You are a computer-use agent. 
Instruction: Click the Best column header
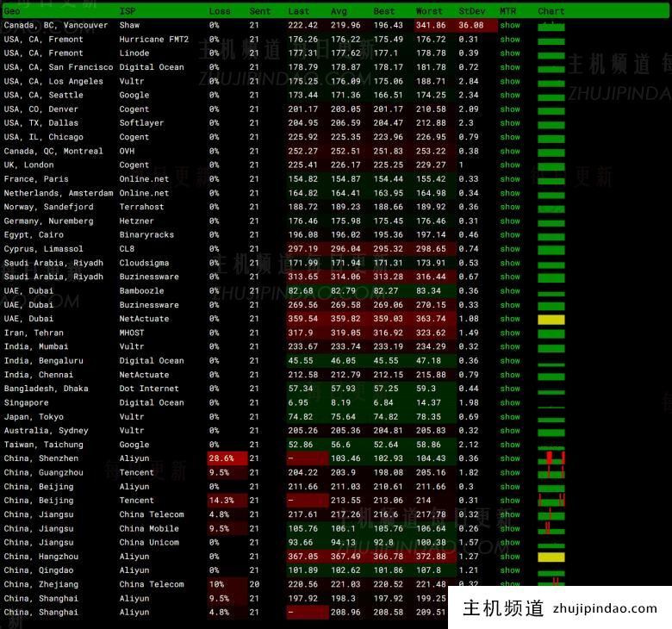[x=384, y=11]
